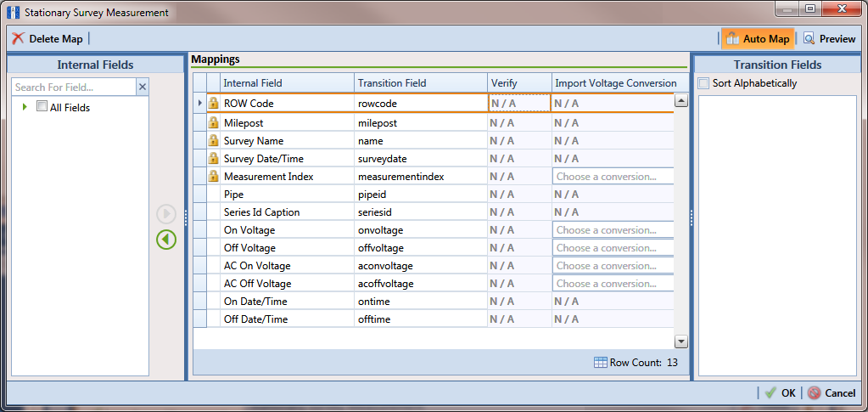Toggle the All Fields checkbox

pos(42,106)
